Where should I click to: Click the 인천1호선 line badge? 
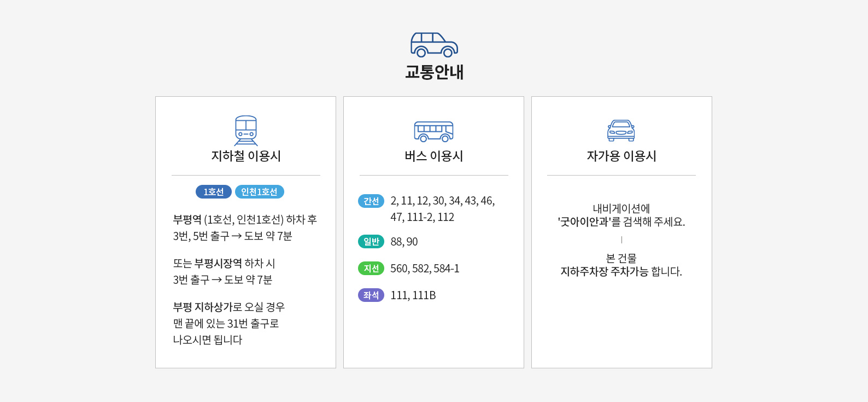pyautogui.click(x=260, y=192)
